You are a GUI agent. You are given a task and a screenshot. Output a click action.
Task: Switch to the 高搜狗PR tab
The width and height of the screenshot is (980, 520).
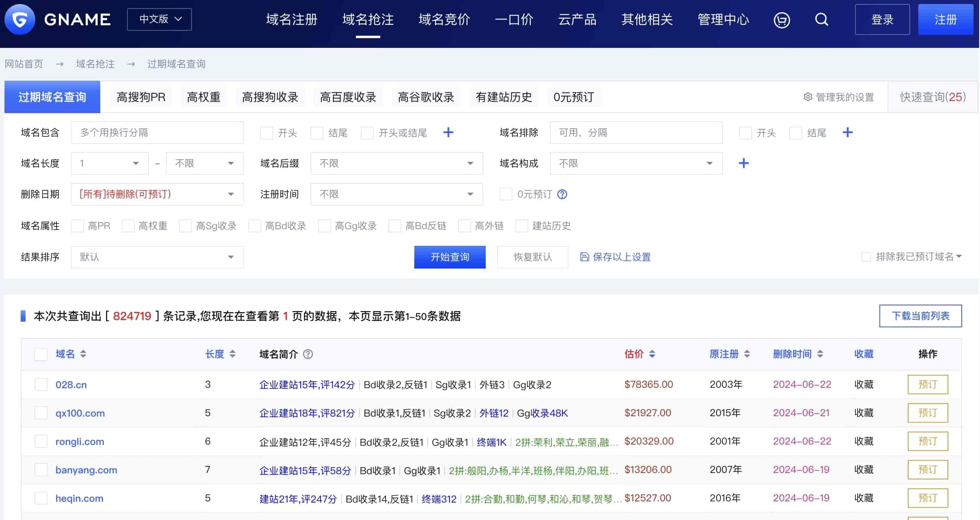tap(141, 97)
